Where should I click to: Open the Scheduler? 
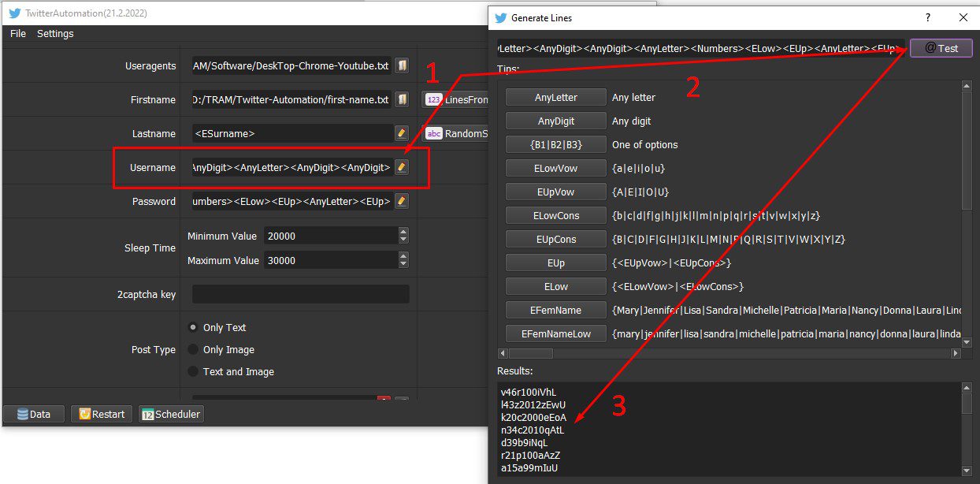pyautogui.click(x=171, y=414)
